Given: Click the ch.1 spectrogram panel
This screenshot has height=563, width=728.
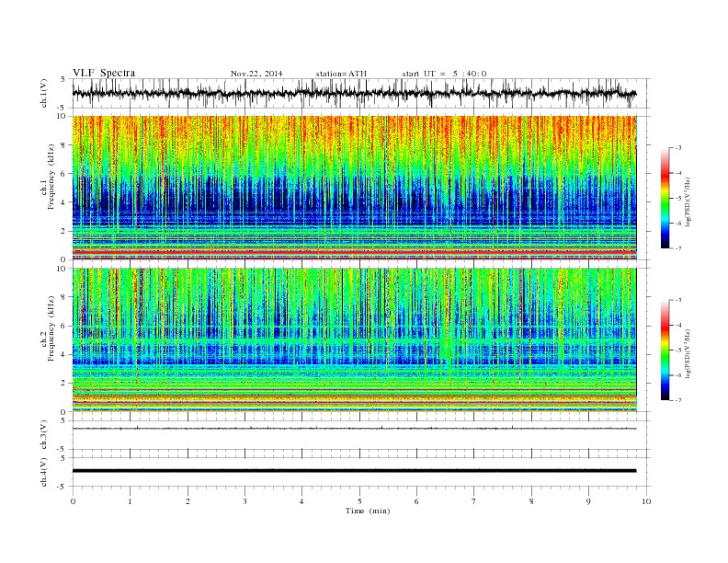Looking at the screenshot, I should click(354, 188).
